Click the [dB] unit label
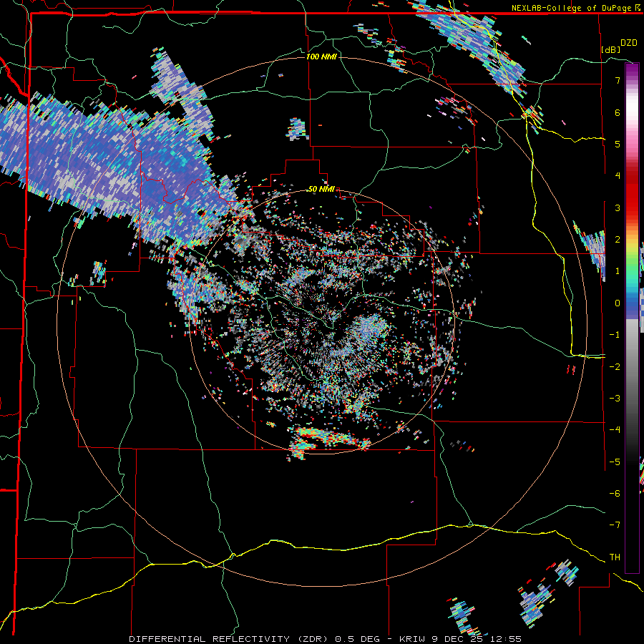The height and width of the screenshot is (644, 644). coord(611,49)
